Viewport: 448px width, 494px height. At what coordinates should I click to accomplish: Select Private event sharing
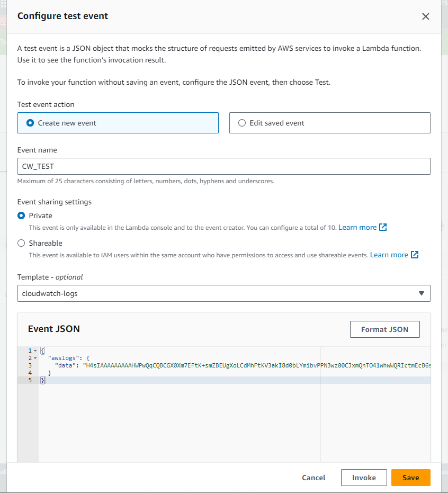pos(22,215)
